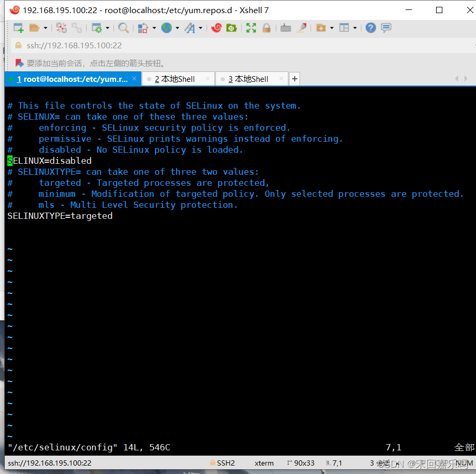Toggle the compose bar pane
The width and height of the screenshot is (476, 474).
tap(386, 27)
